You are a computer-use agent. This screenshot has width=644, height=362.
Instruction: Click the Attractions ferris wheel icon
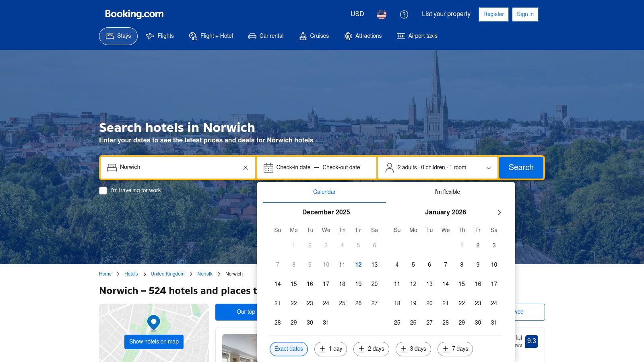[x=347, y=36]
